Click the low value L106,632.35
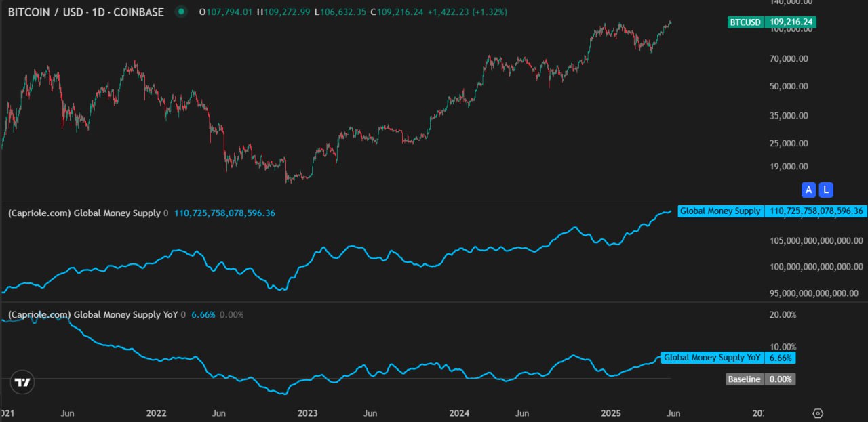Viewport: 868px width, 422px height. [x=341, y=12]
